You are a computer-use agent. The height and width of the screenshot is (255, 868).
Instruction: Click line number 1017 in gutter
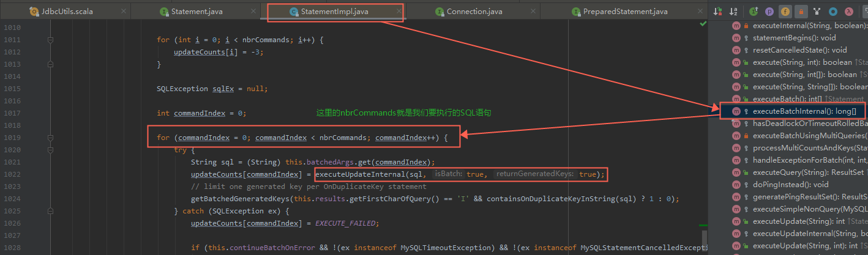[11, 113]
